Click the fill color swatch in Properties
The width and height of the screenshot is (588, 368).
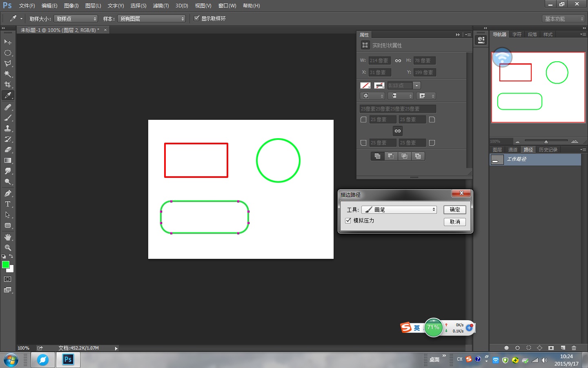coord(365,85)
